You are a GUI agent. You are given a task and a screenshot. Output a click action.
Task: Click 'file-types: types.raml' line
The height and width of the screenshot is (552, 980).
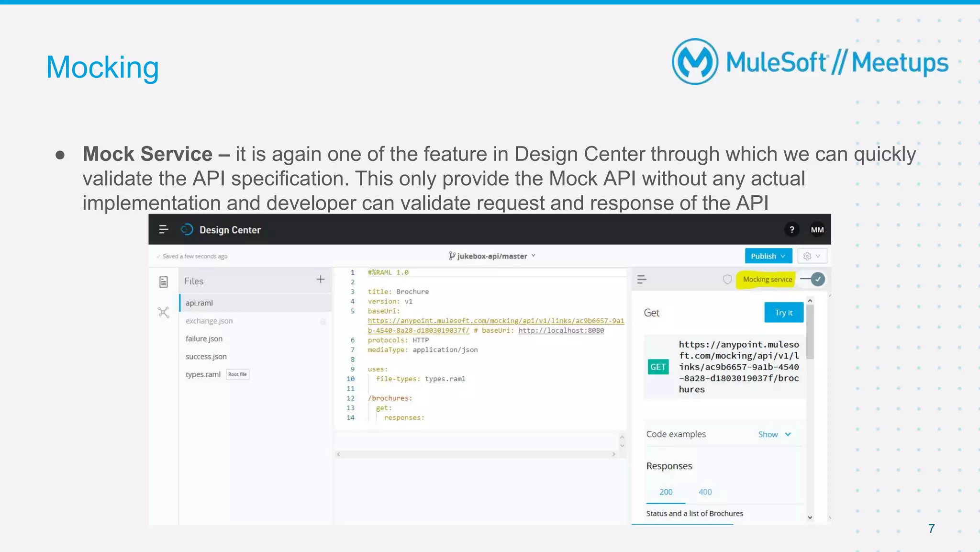point(420,379)
